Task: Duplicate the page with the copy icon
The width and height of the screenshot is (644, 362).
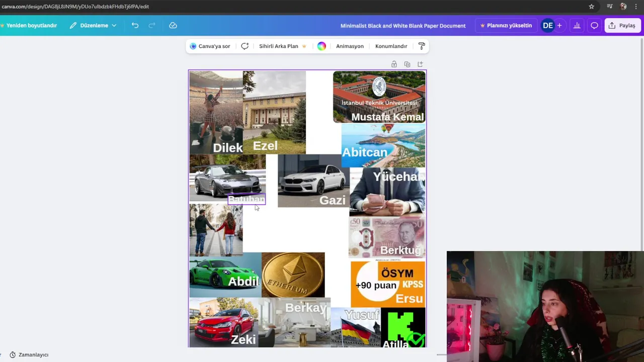Action: point(407,64)
